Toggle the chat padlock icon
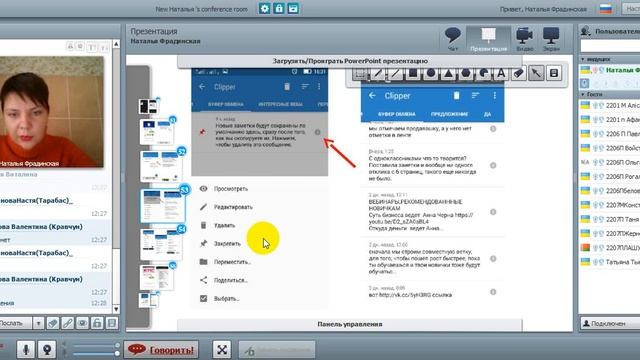Viewport: 640px width, 360px height. tap(97, 323)
